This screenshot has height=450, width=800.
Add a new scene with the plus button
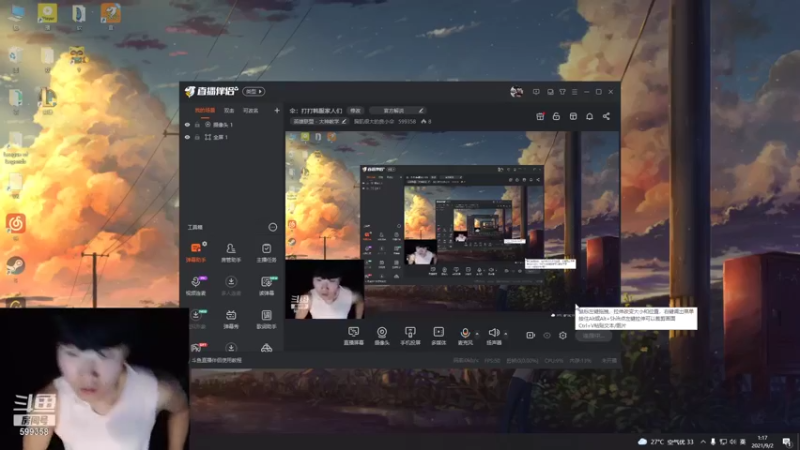(x=277, y=110)
